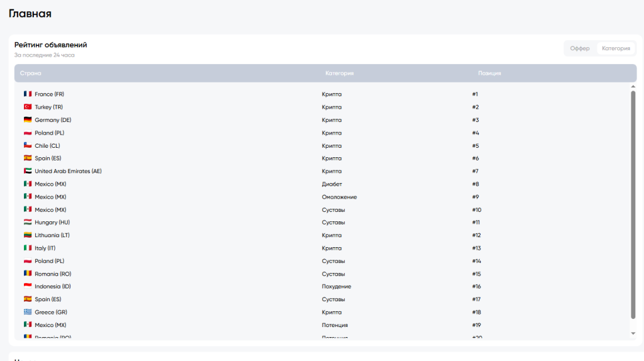Image resolution: width=644 pixels, height=361 pixels.
Task: Click the Indonesia flag icon
Action: [28, 286]
